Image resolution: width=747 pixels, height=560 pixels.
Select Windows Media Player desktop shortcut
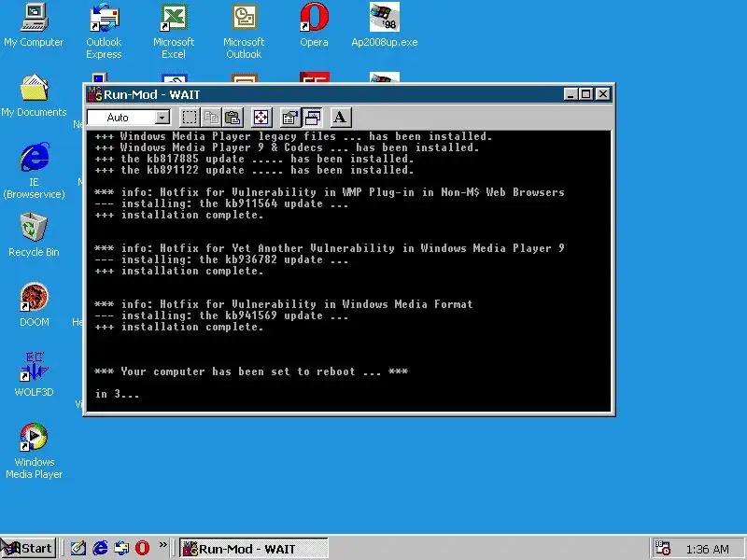34,451
